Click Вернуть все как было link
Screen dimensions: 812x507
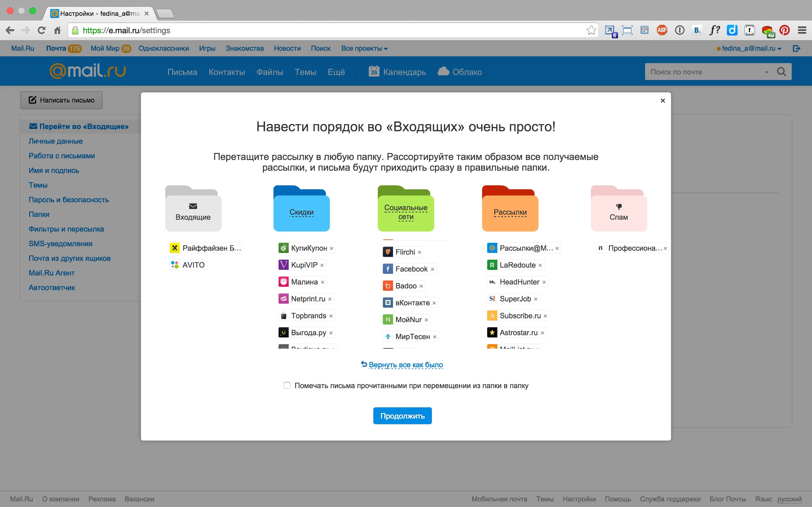(x=406, y=364)
